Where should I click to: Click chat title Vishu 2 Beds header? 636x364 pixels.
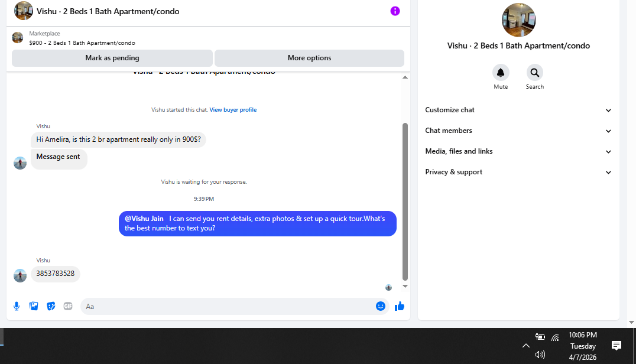click(x=108, y=11)
